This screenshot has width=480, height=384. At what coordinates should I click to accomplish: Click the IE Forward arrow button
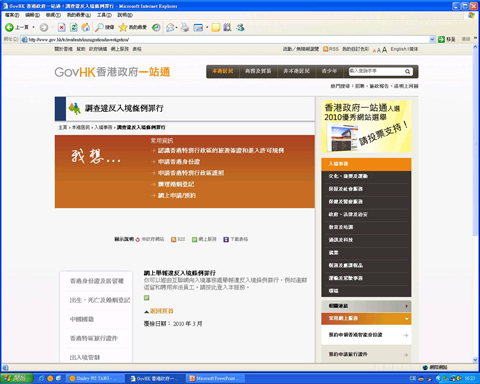tap(44, 27)
